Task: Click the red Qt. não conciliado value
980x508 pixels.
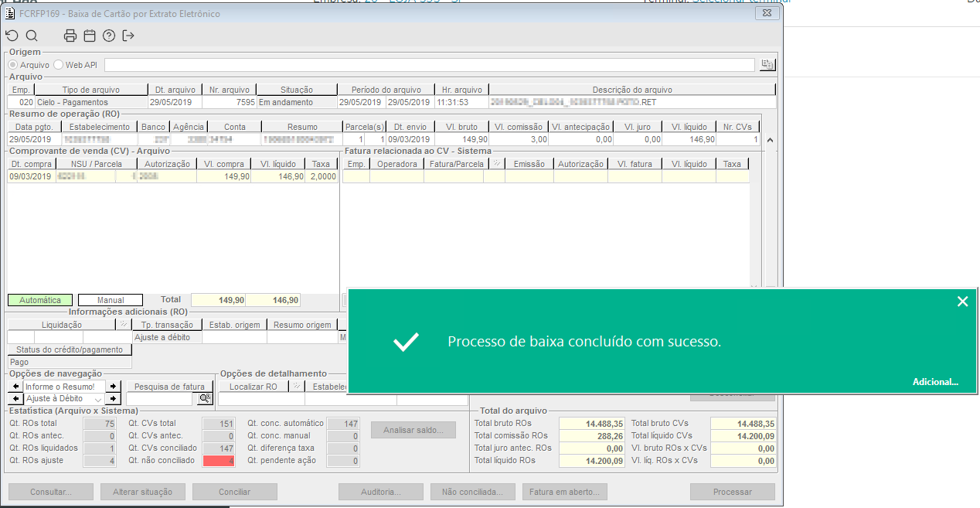Action: tap(219, 461)
